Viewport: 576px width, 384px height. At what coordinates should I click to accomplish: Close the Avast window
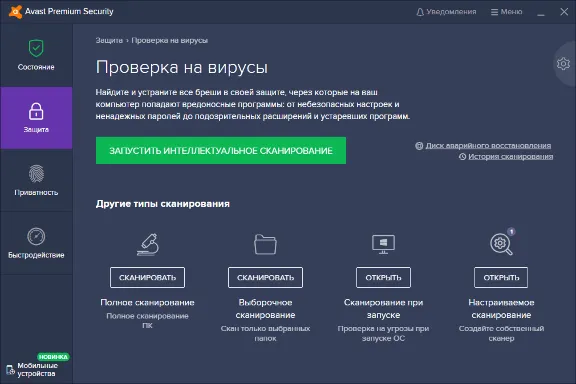click(x=564, y=12)
